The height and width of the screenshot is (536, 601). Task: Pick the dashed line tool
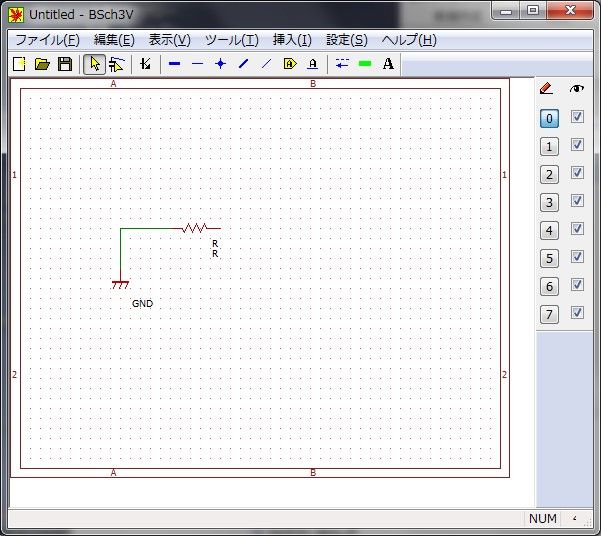coord(342,64)
